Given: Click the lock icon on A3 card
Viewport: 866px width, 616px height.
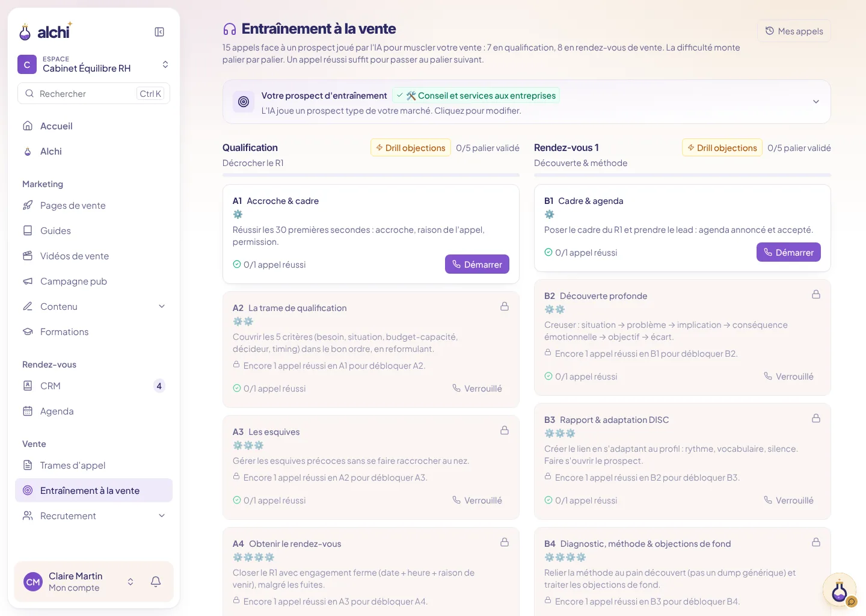Looking at the screenshot, I should (x=505, y=431).
